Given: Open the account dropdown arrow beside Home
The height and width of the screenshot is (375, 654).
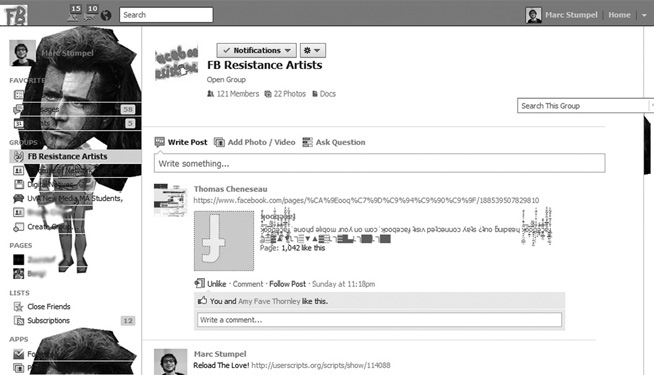Looking at the screenshot, I should click(644, 15).
